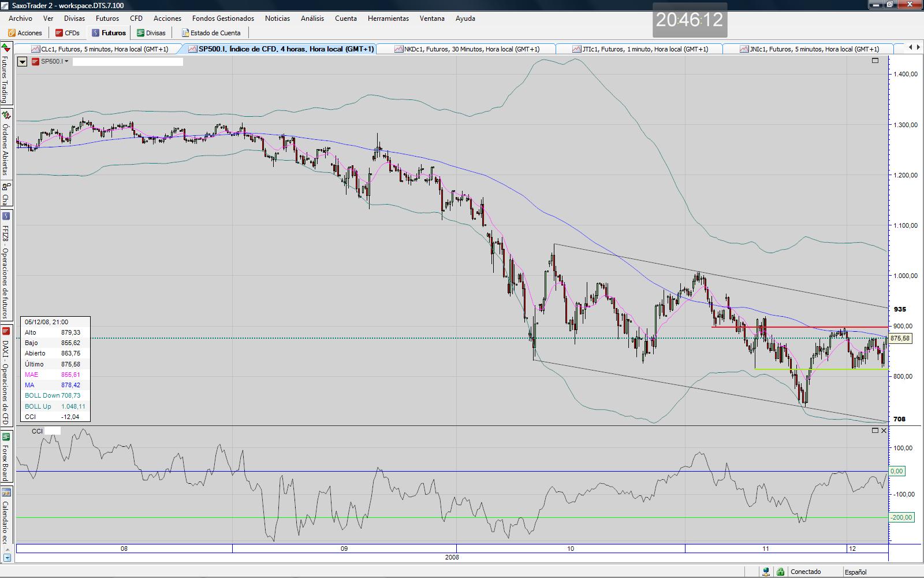Image resolution: width=924 pixels, height=578 pixels.
Task: Click the CFDs toolbar button
Action: pos(68,33)
